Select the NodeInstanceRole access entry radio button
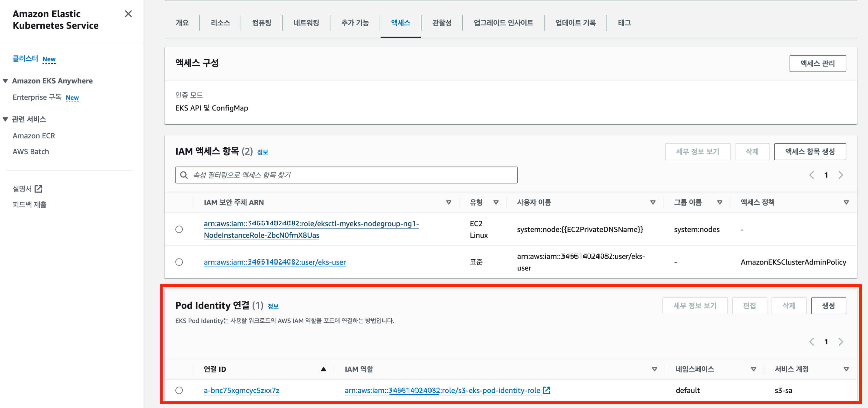 tap(179, 229)
